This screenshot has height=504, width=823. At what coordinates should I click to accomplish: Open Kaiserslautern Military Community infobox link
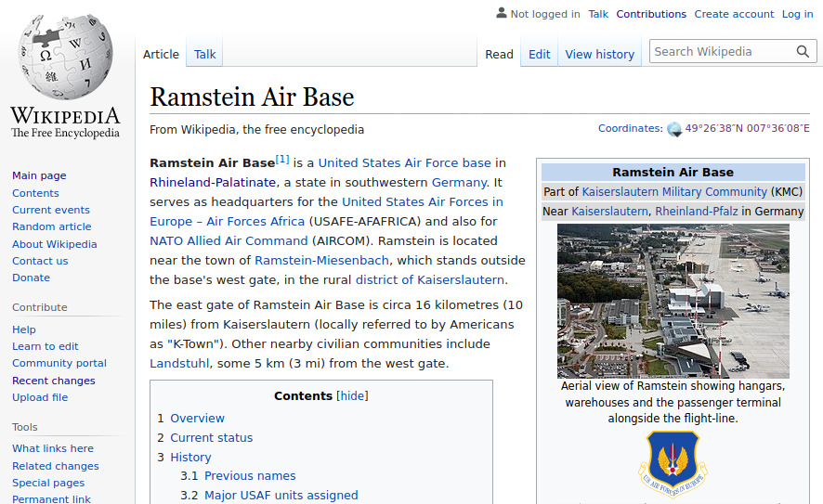click(x=674, y=192)
